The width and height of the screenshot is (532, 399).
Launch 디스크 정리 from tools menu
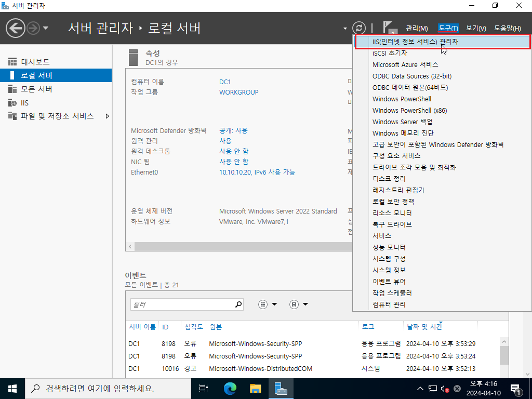[x=443, y=179]
